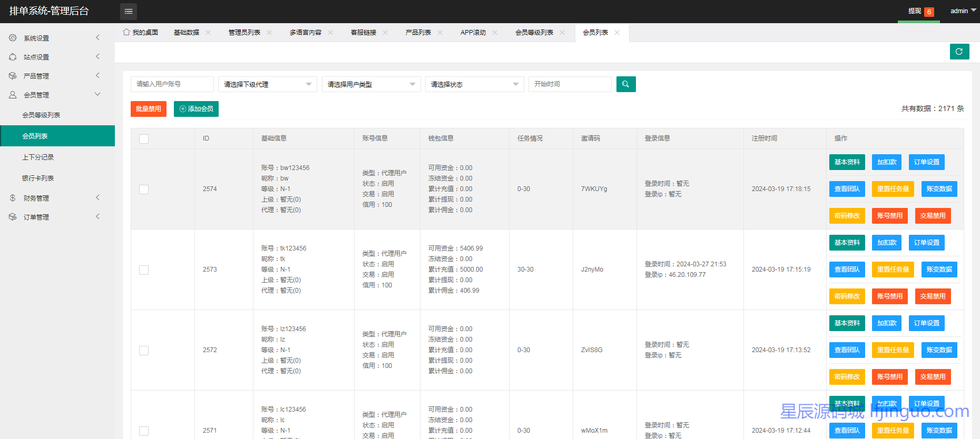Click the hamburger menu toggle icon
The image size is (980, 439).
129,11
